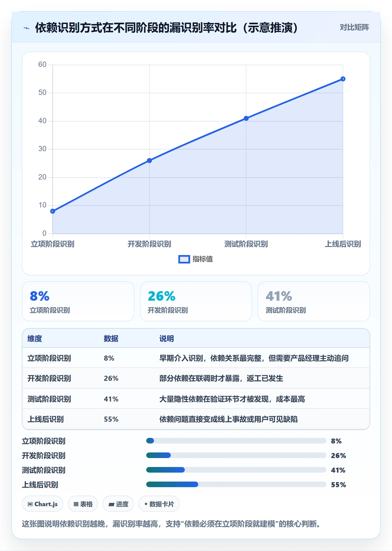The height and width of the screenshot is (551, 392).
Task: Click the data point for 测试阶段识别
Action: pos(246,118)
